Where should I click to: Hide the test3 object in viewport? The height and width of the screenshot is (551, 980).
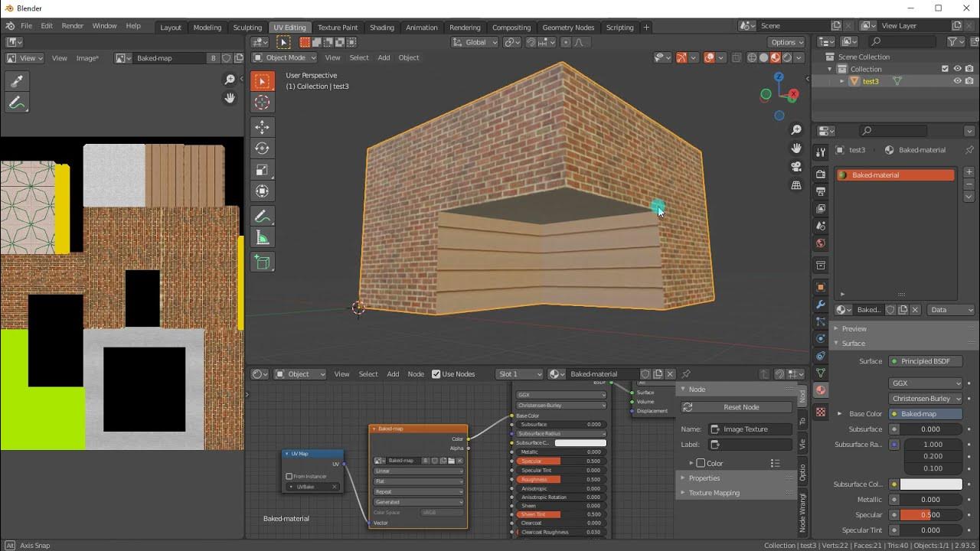[957, 81]
